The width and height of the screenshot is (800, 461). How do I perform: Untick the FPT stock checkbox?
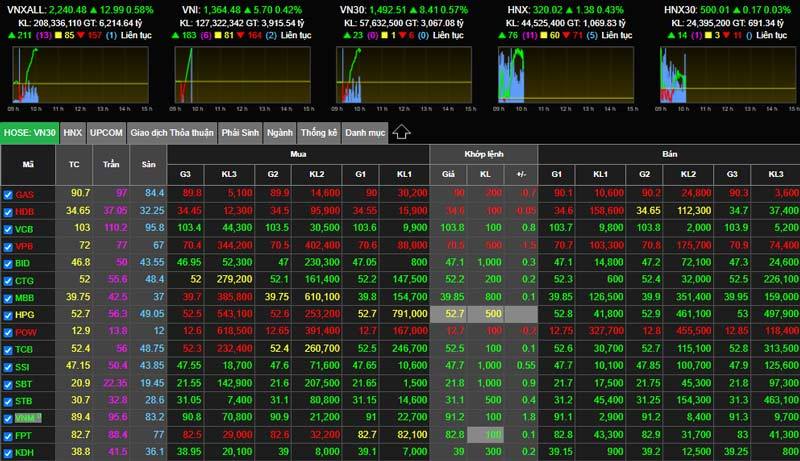coord(8,436)
